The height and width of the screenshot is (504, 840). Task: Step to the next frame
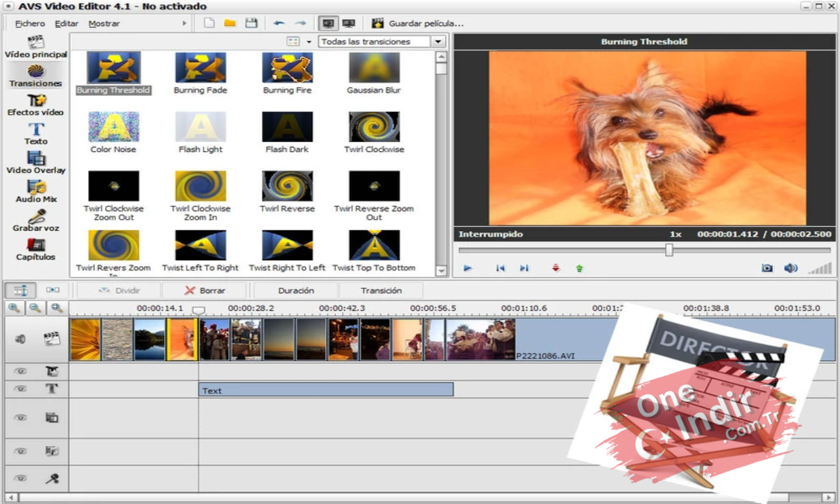pos(524,268)
